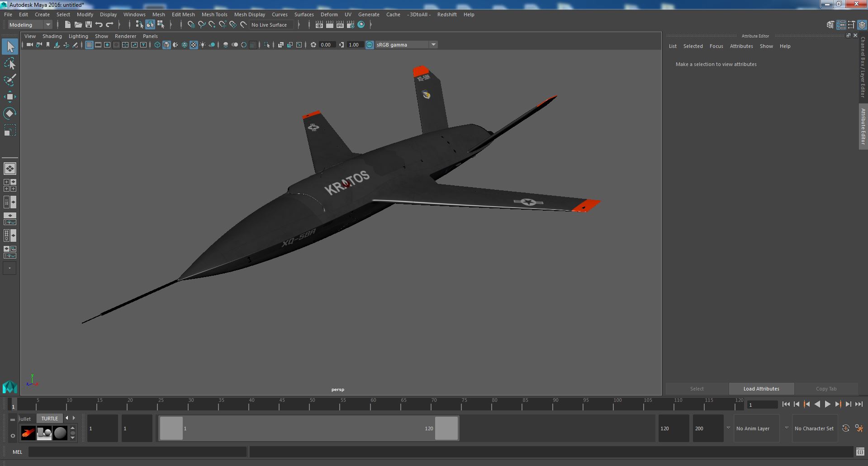Toggle use all lights in the viewport
The height and width of the screenshot is (466, 868).
(203, 45)
